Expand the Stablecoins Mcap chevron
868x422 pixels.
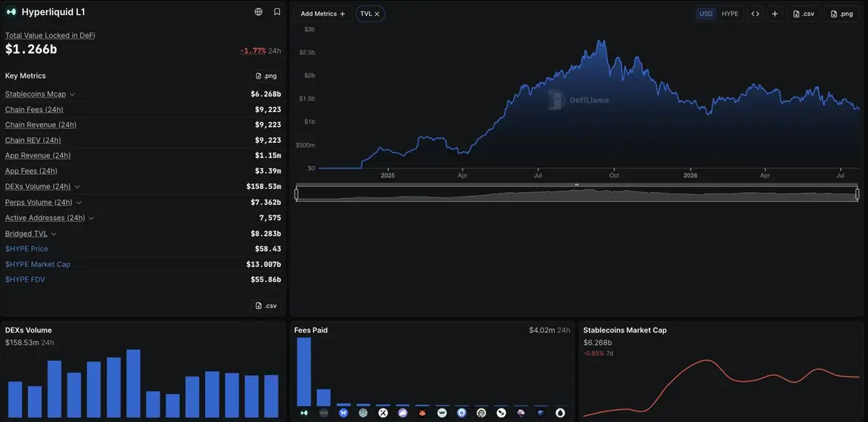(73, 95)
